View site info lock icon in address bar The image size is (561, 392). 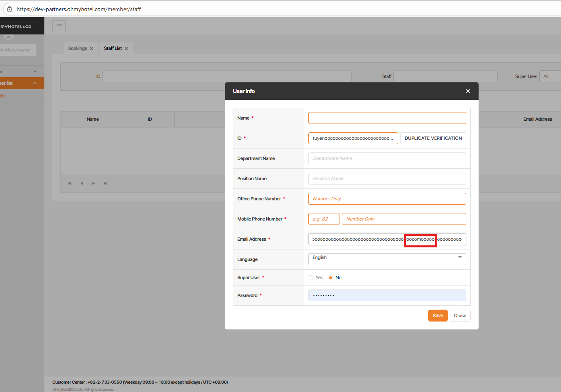pyautogui.click(x=10, y=9)
